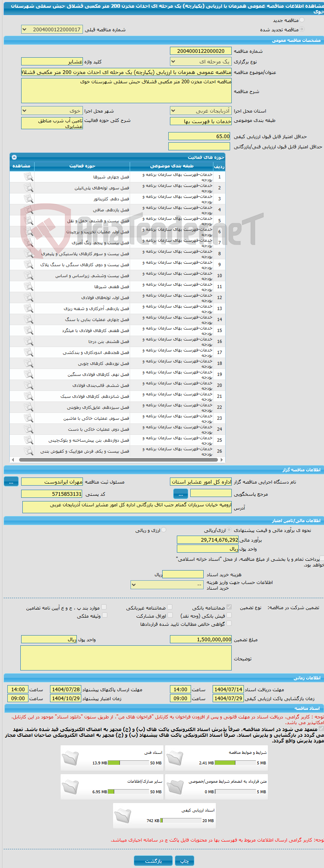Open view icon for activity row 6
The image size is (324, 868).
coord(28,232)
